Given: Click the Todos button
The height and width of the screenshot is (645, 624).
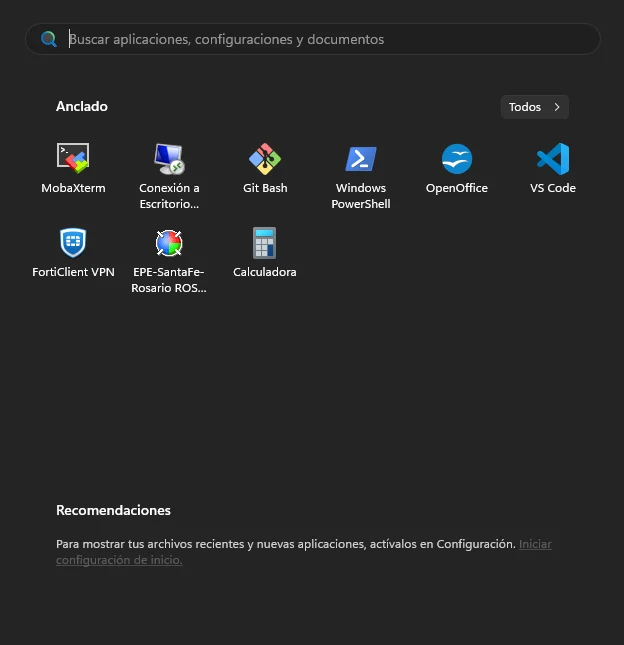Looking at the screenshot, I should click(535, 107).
